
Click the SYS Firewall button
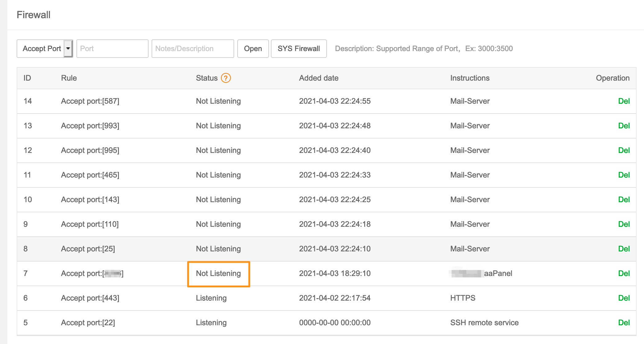pyautogui.click(x=298, y=49)
